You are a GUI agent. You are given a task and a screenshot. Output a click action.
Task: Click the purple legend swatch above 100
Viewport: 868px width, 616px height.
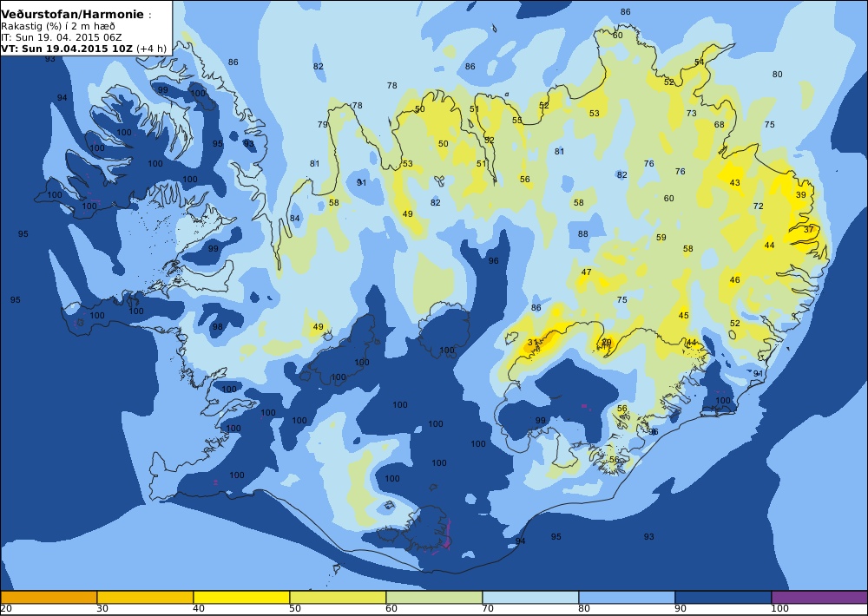pyautogui.click(x=819, y=597)
